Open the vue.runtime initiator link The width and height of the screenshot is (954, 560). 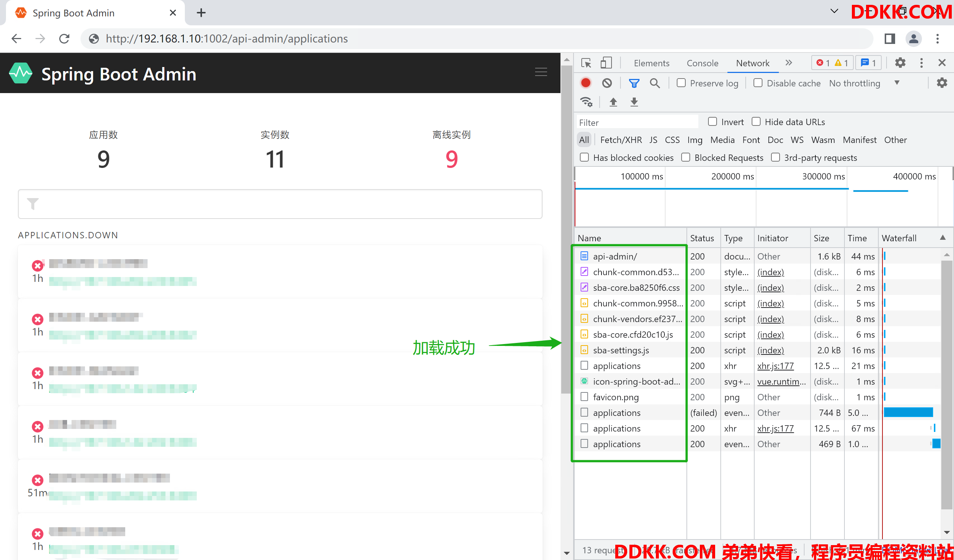[781, 381]
